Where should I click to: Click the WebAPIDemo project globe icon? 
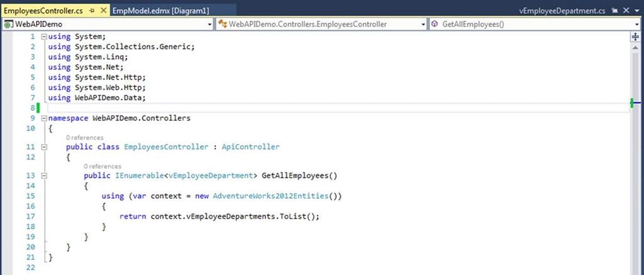point(8,25)
